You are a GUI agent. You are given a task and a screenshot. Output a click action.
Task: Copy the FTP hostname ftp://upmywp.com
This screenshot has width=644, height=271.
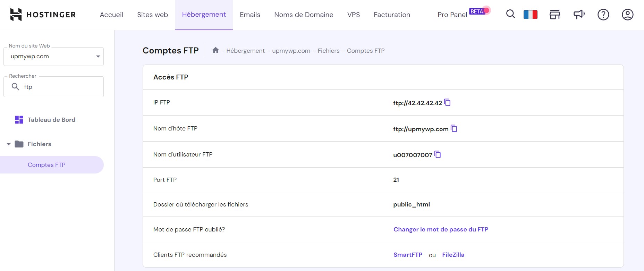454,128
